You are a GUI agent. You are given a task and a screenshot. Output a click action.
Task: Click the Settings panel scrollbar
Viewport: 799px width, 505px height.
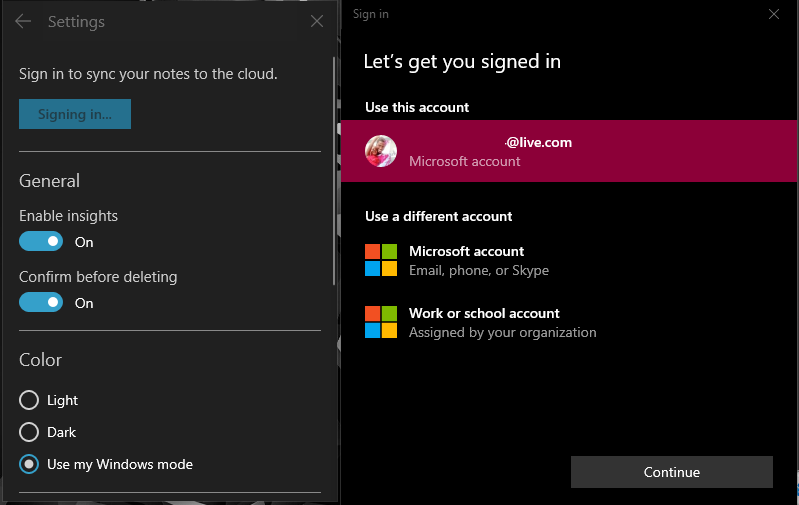(x=334, y=171)
